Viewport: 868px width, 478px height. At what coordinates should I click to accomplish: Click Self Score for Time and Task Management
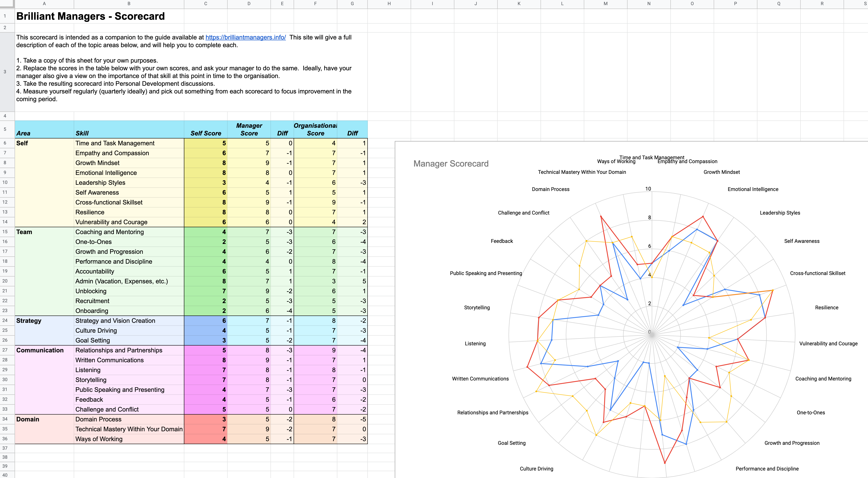point(206,143)
